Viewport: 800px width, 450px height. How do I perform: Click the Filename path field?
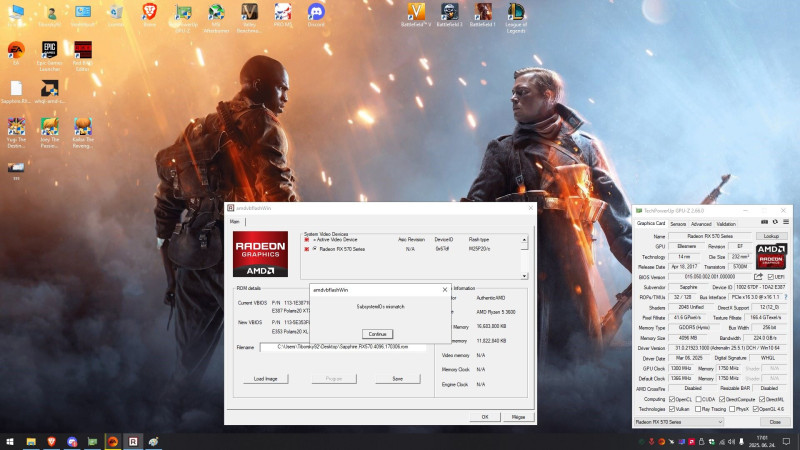click(x=343, y=347)
